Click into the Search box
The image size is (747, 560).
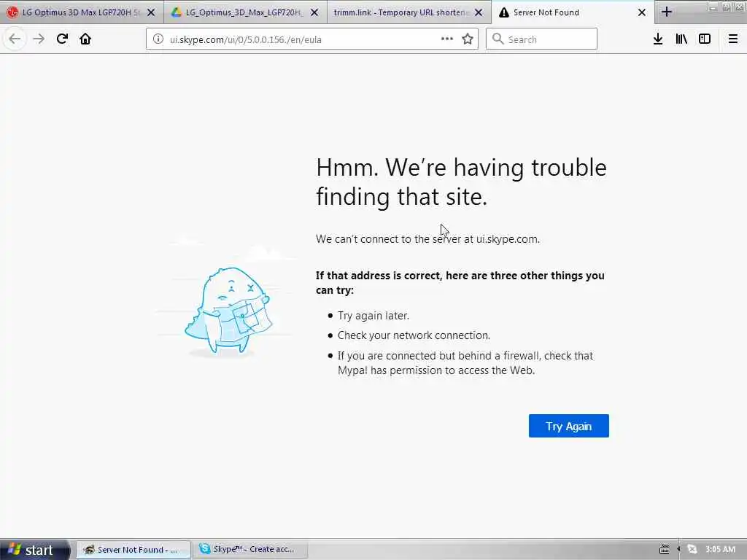pos(541,39)
